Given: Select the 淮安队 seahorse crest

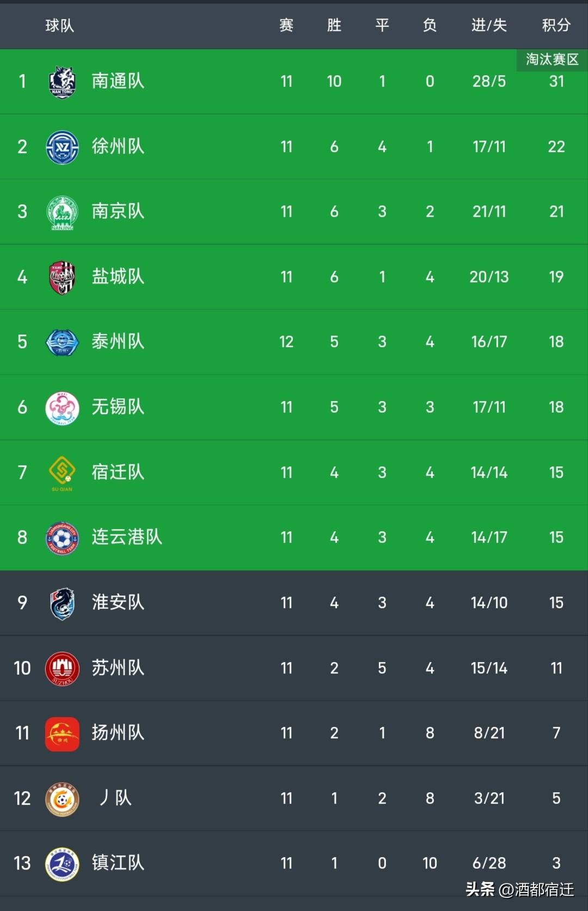Looking at the screenshot, I should pyautogui.click(x=62, y=603).
